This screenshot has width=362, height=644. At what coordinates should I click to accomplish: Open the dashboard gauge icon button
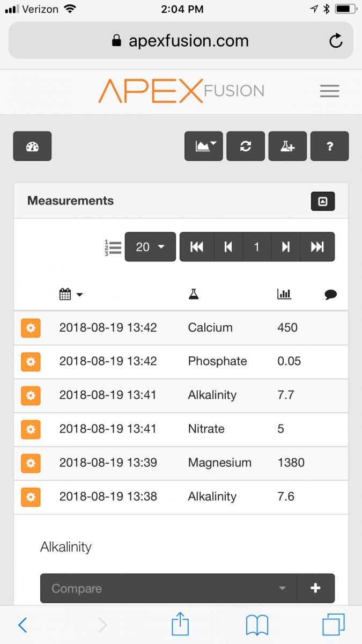tap(32, 146)
